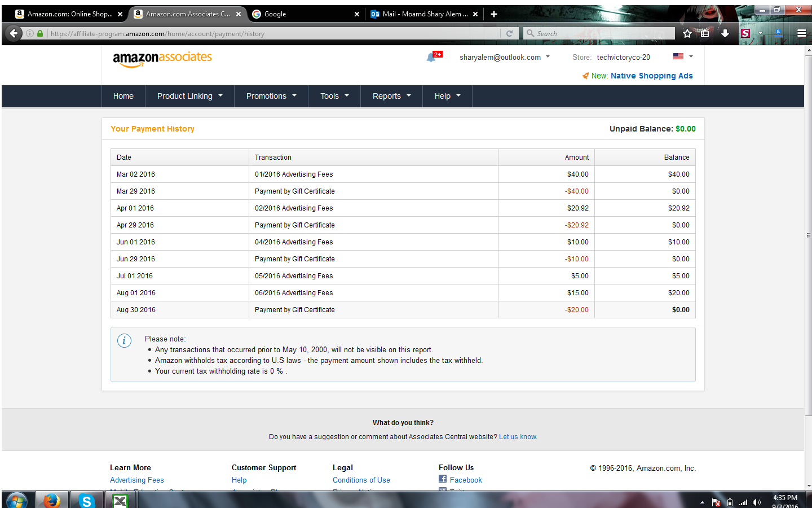The image size is (812, 508).
Task: Open the Help link under Customer Support
Action: tap(239, 480)
